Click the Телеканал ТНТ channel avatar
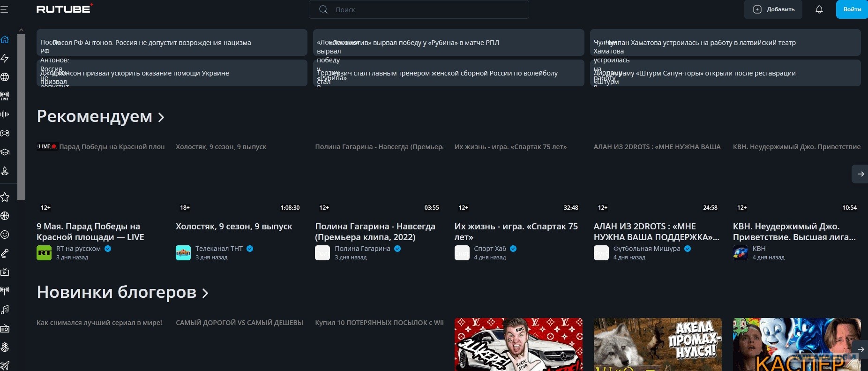This screenshot has width=868, height=371. [x=183, y=253]
